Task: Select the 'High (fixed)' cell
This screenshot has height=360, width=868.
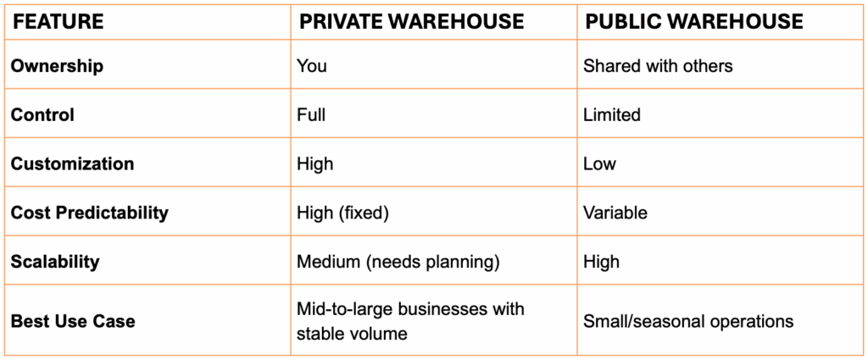Action: coord(343,213)
